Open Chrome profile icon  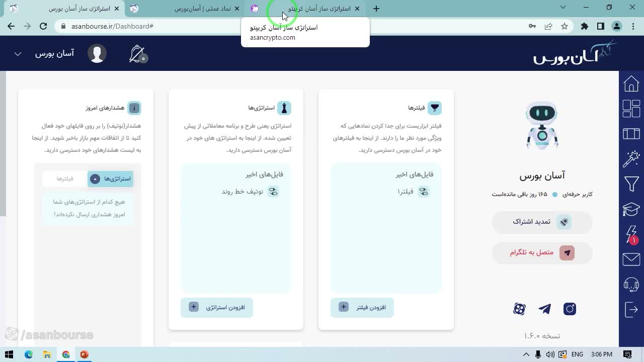617,26
